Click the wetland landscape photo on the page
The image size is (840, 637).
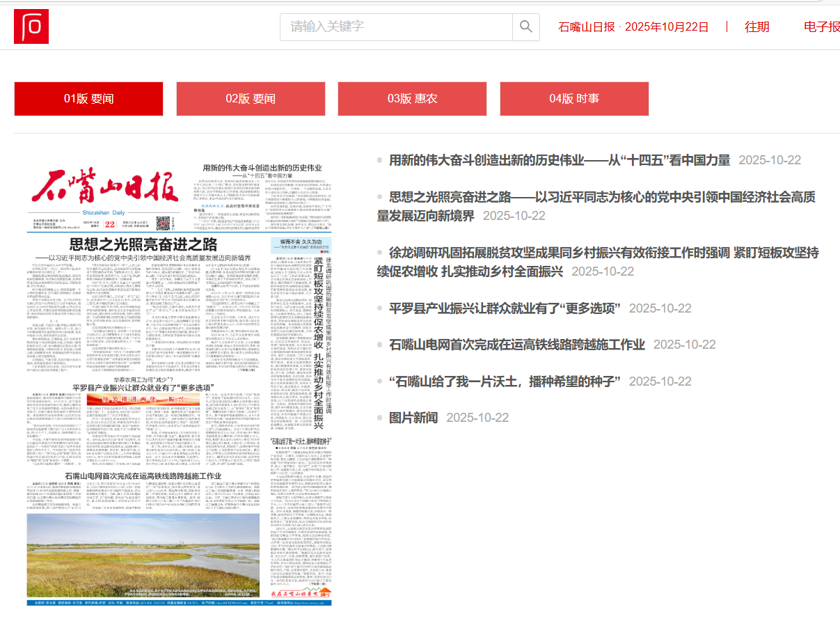click(143, 550)
